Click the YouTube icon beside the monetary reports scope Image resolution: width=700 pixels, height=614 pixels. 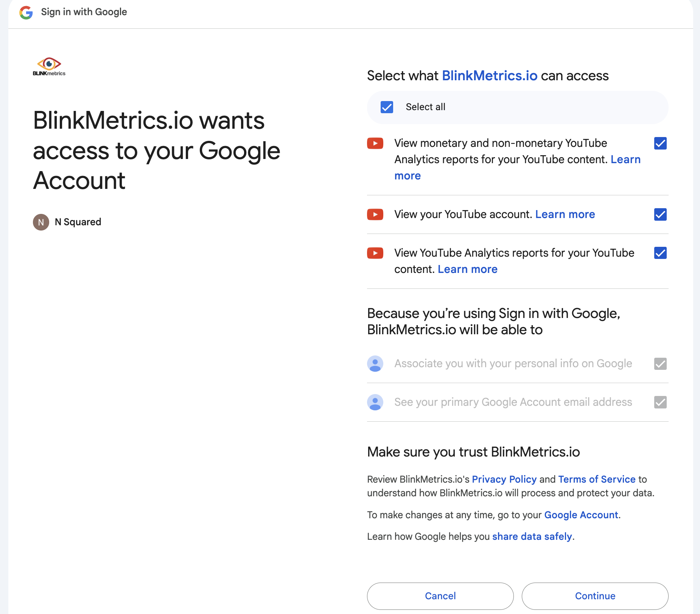tap(375, 143)
